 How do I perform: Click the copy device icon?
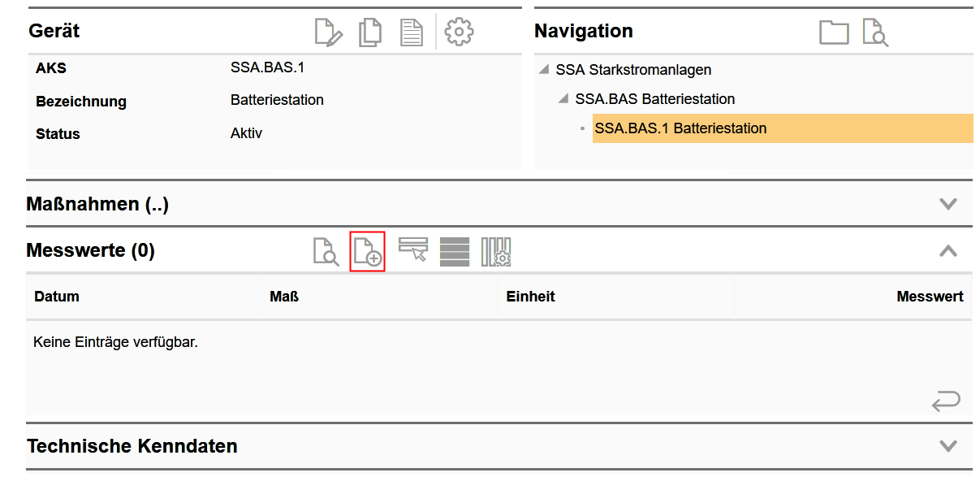[370, 32]
